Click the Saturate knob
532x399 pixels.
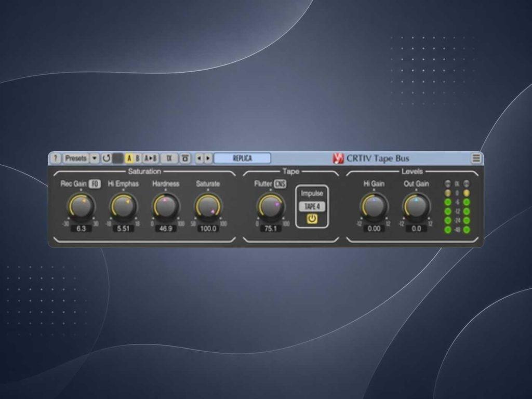coord(208,206)
